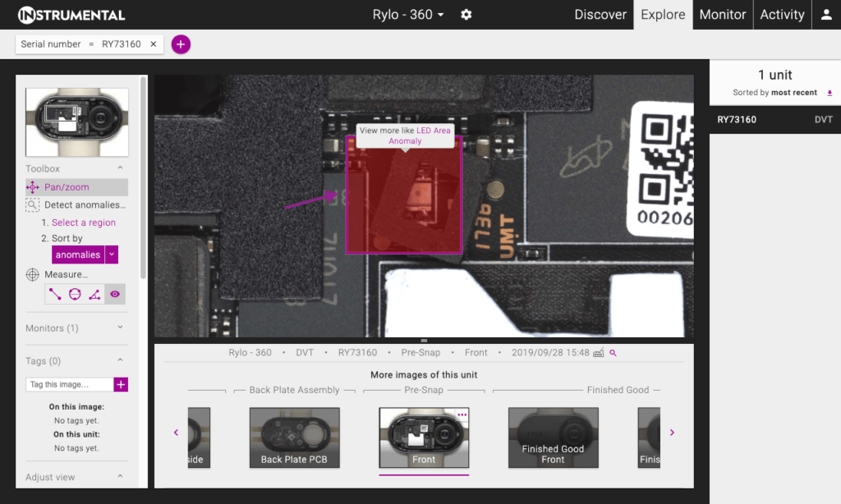This screenshot has height=504, width=841.
Task: Click the download icon beside most recent
Action: click(x=830, y=93)
